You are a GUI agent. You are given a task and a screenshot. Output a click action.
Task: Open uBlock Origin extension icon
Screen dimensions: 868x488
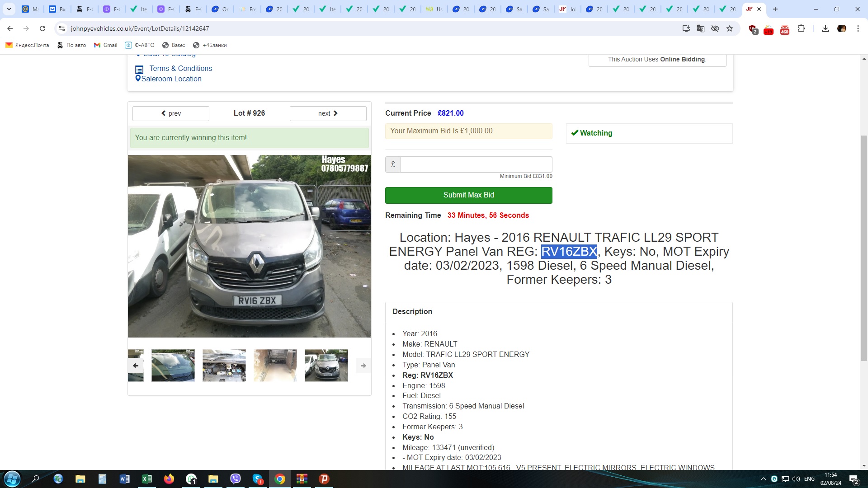coord(753,29)
